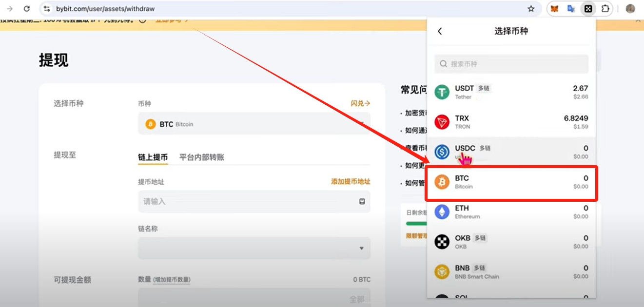Viewport: 644px width, 307px height.
Task: Select the USDC coin icon
Action: point(442,152)
